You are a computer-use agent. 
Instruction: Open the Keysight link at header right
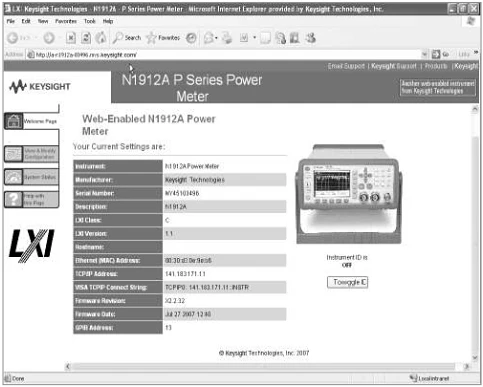point(466,66)
